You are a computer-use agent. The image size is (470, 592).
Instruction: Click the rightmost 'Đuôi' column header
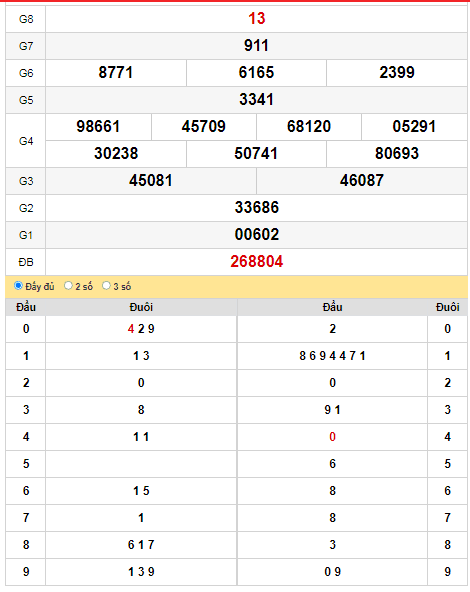pos(448,307)
